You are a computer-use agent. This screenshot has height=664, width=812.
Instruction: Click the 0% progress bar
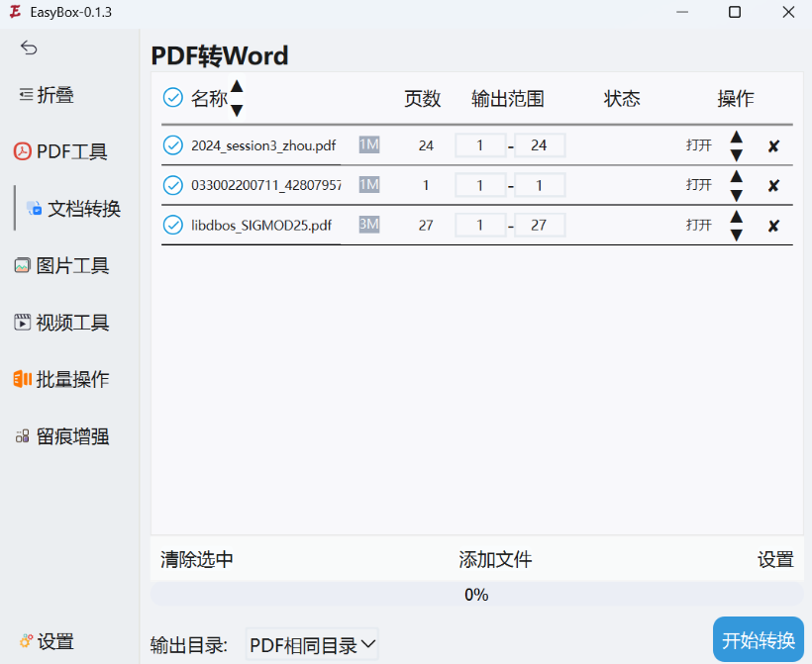(x=476, y=595)
